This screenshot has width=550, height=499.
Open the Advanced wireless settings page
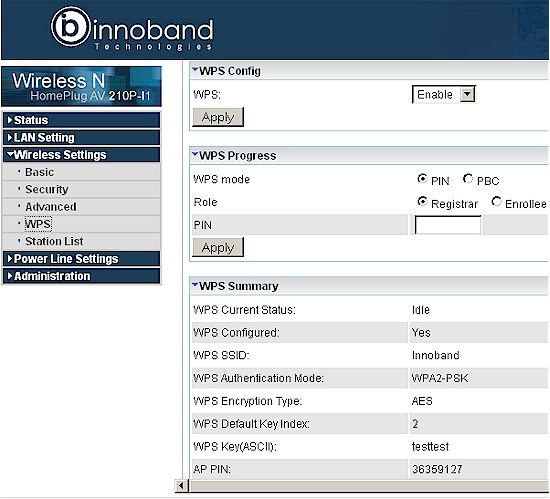click(x=51, y=207)
